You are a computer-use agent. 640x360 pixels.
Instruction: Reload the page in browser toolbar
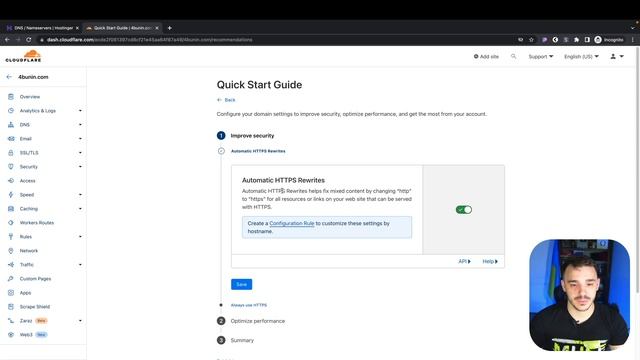[x=29, y=40]
